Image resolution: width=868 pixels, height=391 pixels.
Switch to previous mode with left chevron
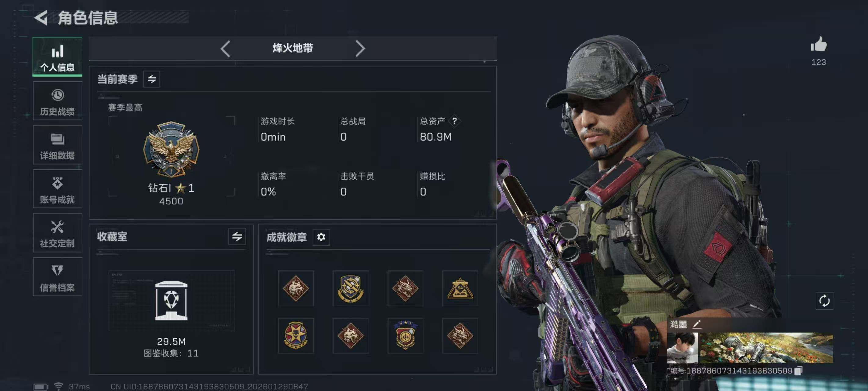tap(226, 49)
